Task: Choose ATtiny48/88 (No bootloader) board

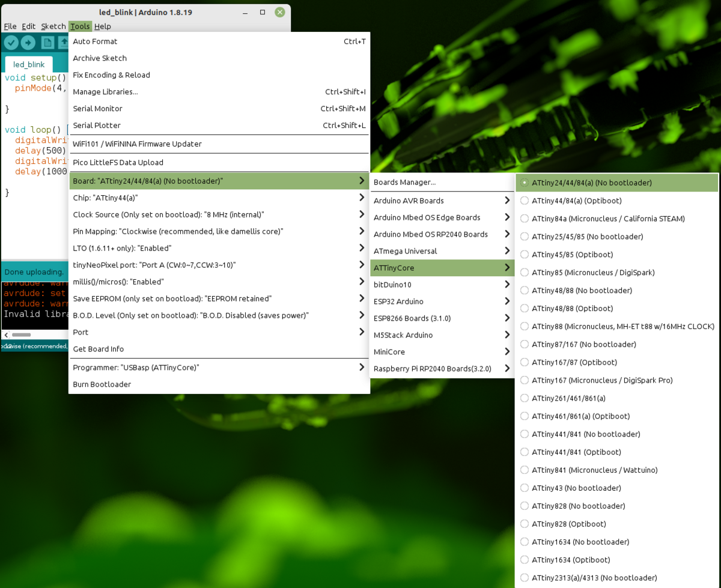Action: click(x=617, y=291)
